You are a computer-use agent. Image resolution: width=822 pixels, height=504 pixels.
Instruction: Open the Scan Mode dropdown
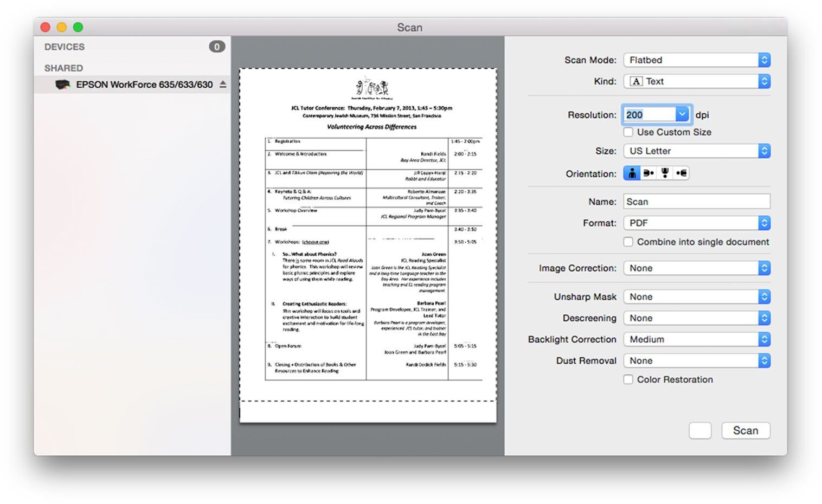tap(697, 60)
